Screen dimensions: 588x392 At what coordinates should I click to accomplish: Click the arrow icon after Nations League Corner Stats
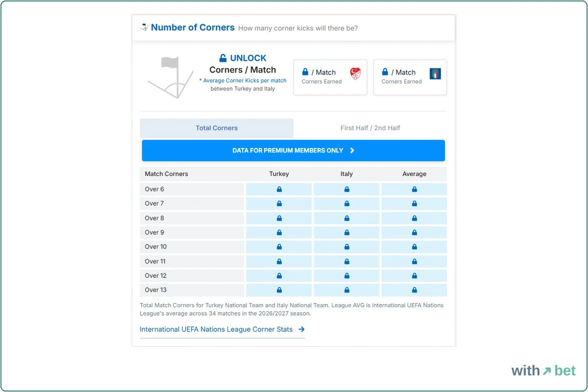tap(301, 329)
